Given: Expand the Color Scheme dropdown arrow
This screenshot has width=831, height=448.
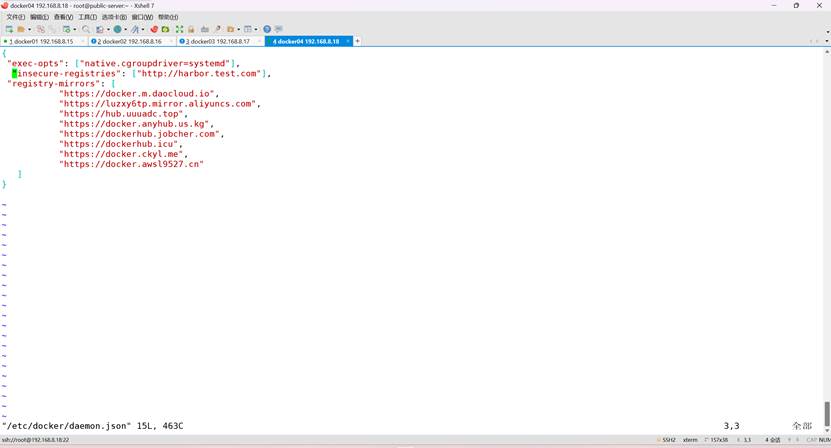Looking at the screenshot, I should [108, 29].
